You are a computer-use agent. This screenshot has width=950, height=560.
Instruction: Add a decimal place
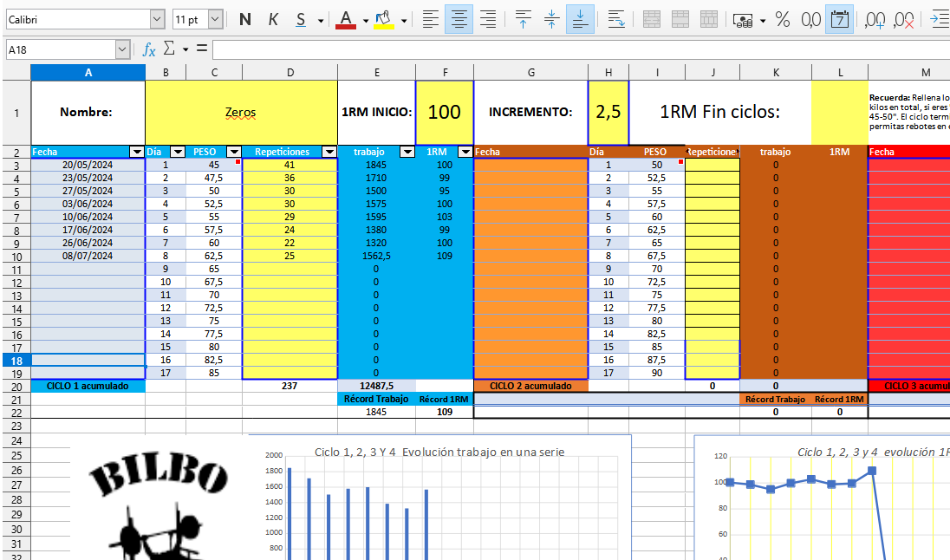tap(875, 19)
